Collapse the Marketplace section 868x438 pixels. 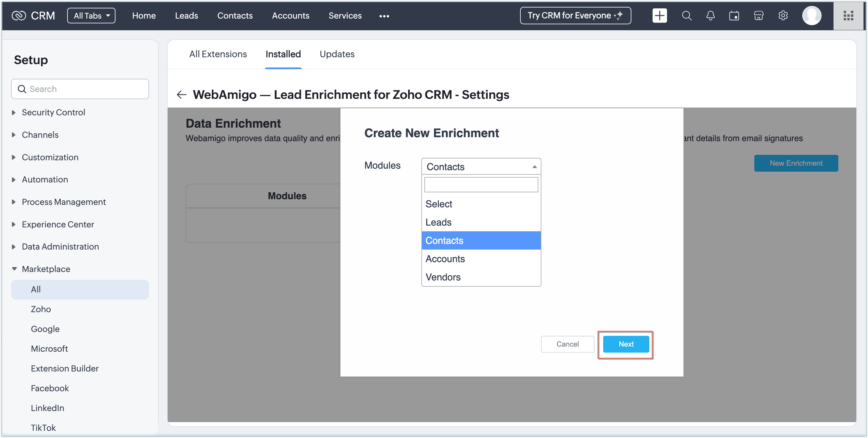tap(46, 269)
